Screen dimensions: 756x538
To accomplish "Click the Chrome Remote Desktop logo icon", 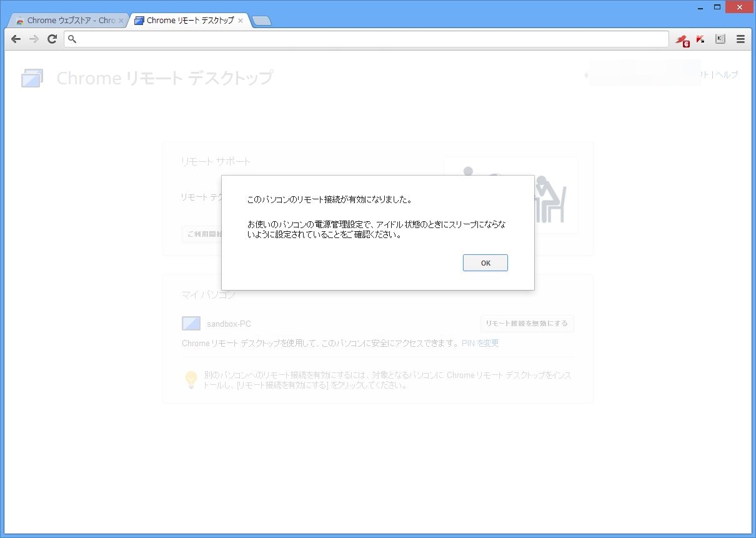I will 32,78.
